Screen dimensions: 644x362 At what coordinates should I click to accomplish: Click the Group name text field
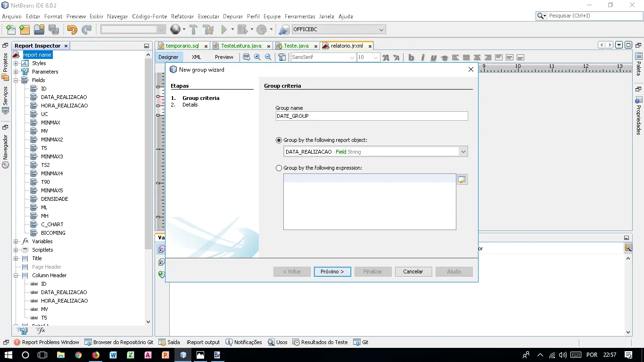tap(372, 116)
